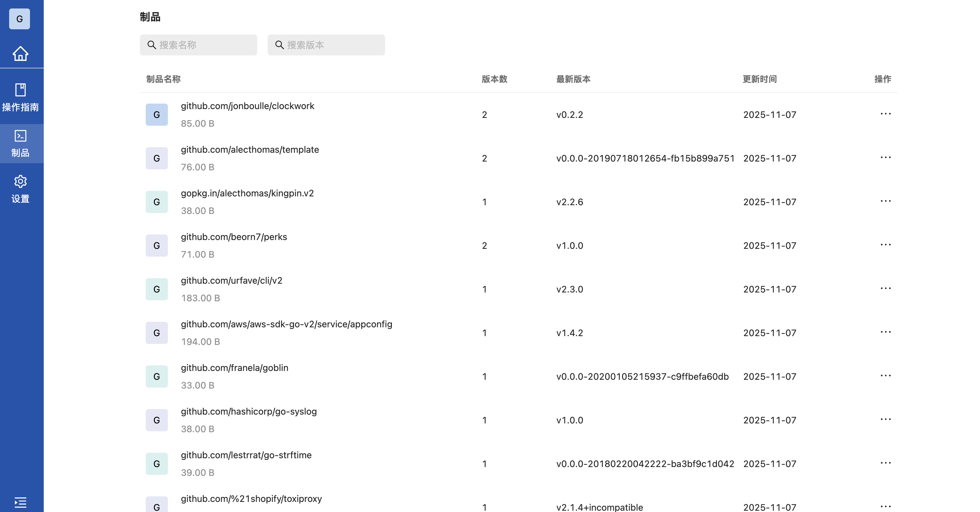This screenshot has width=980, height=512.
Task: Open the 设置 settings gear
Action: point(20,189)
